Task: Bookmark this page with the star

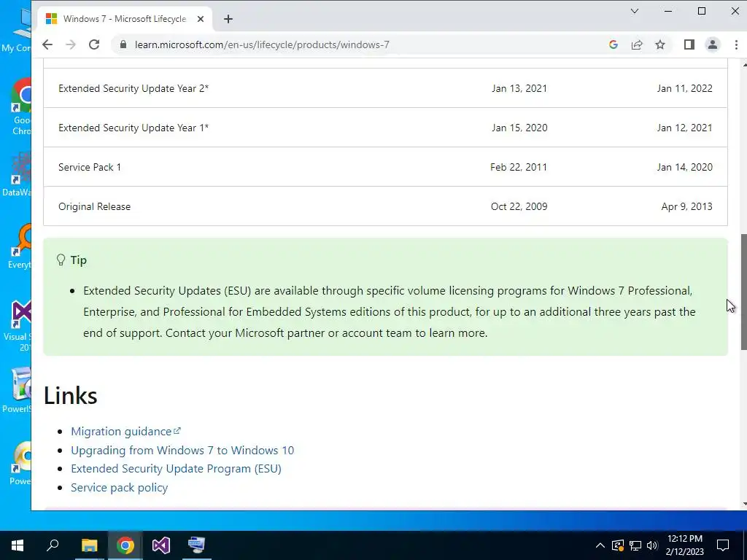Action: [659, 44]
